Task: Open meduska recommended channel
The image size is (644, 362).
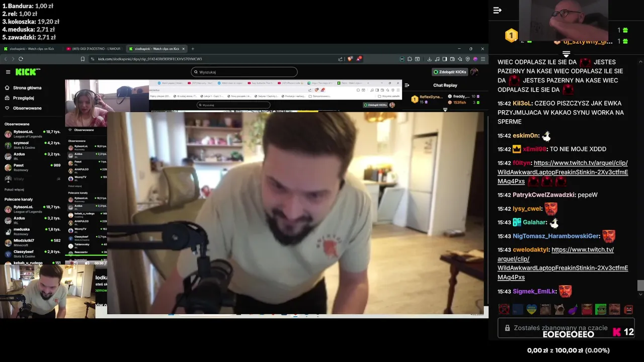Action: click(x=32, y=231)
